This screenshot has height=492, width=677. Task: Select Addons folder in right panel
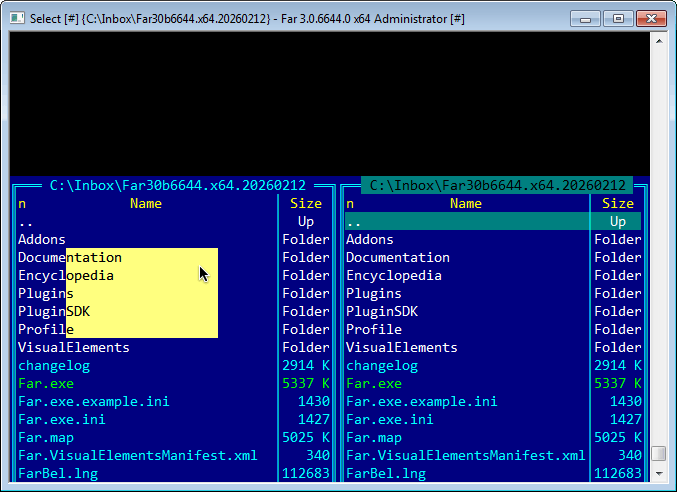[370, 240]
